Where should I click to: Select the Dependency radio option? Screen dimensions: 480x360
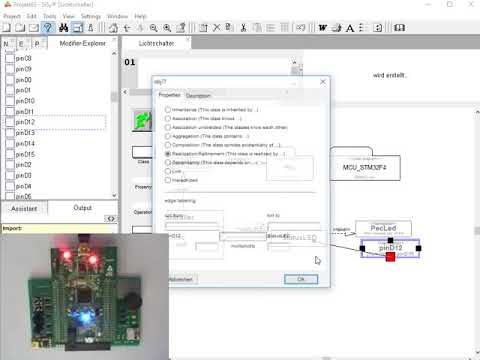click(168, 162)
